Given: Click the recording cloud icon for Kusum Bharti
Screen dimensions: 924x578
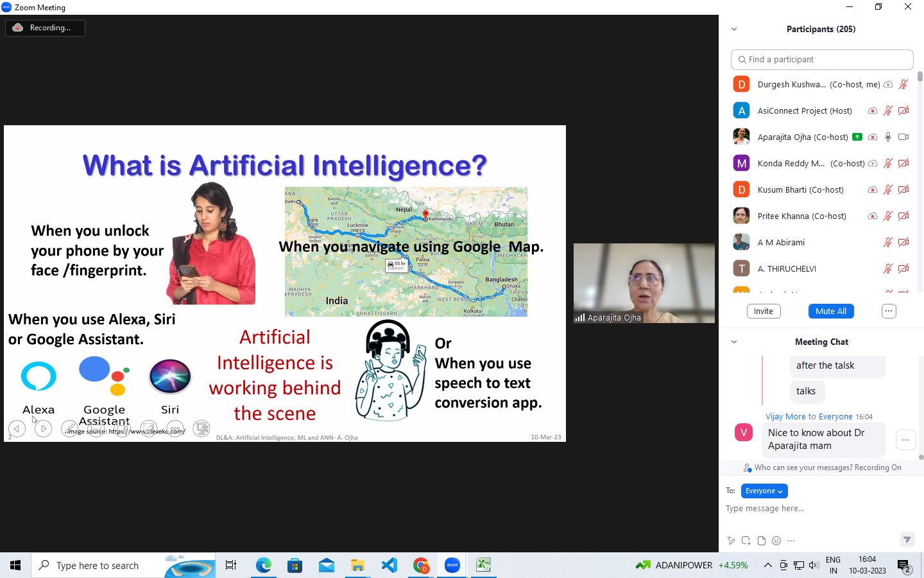Looking at the screenshot, I should click(873, 190).
